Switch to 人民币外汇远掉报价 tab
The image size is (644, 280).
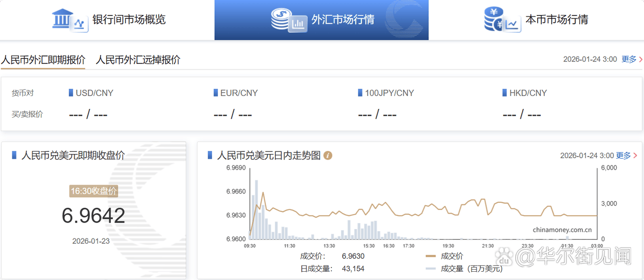tap(138, 60)
